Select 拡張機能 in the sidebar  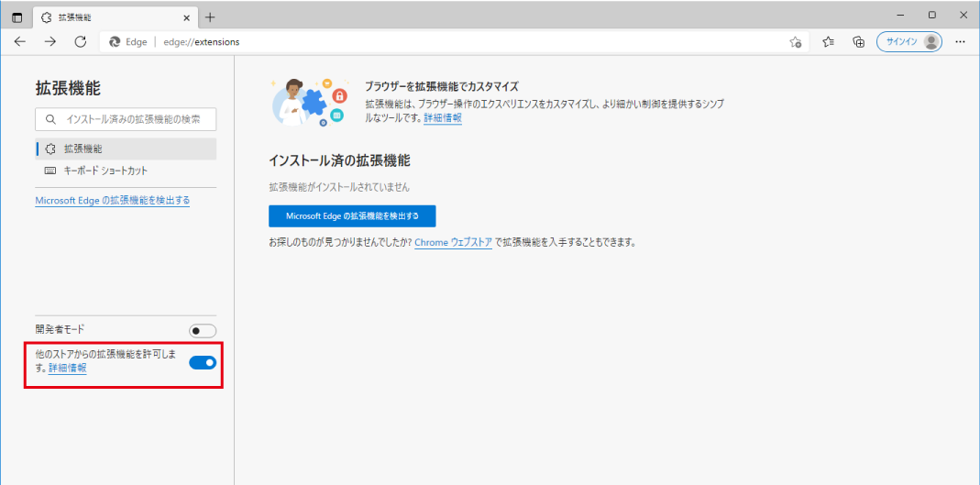point(126,149)
